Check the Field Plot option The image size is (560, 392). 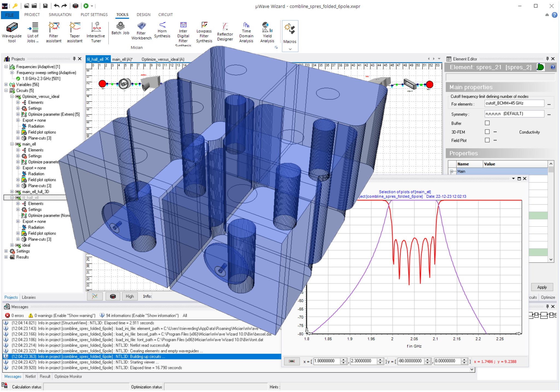(487, 140)
